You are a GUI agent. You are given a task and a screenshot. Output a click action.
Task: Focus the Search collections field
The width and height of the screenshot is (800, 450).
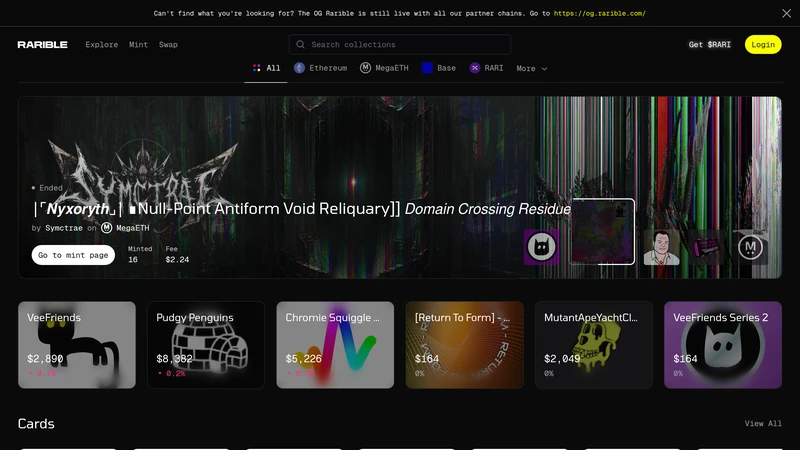(x=399, y=45)
